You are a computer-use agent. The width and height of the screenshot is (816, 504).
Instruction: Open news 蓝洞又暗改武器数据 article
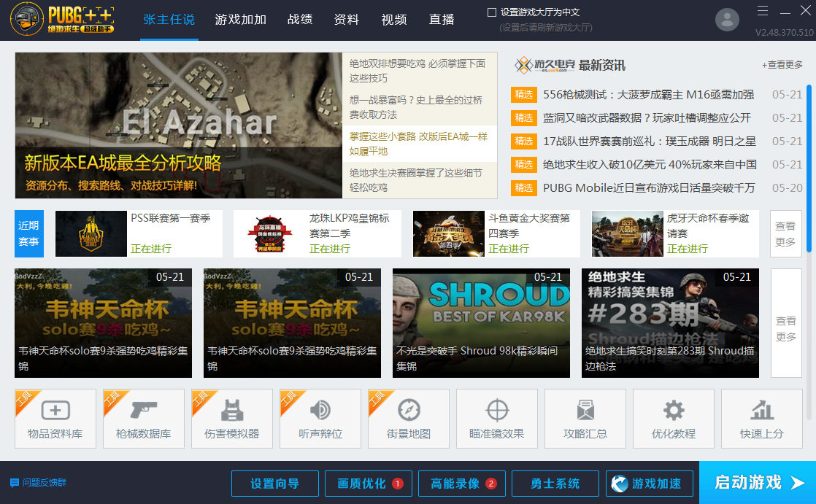[647, 118]
